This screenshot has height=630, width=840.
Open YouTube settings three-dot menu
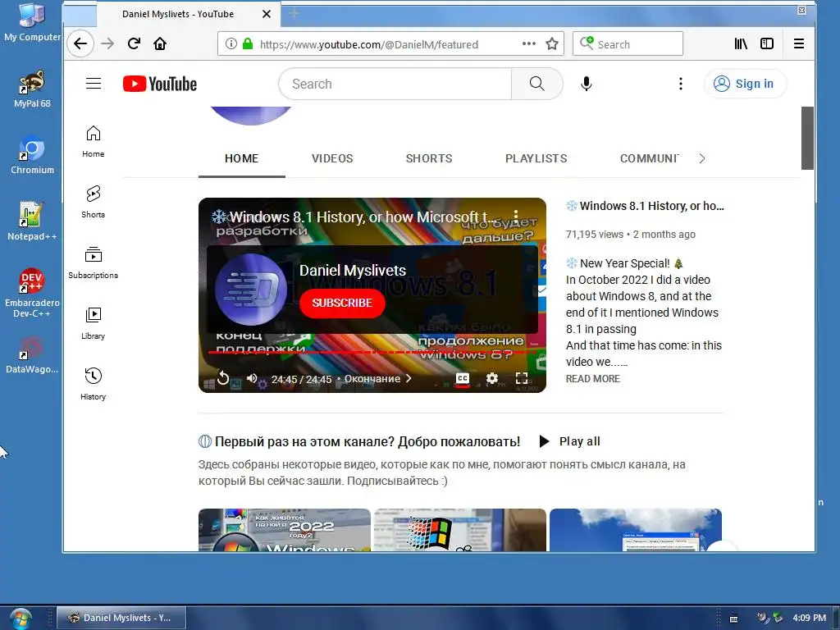pos(680,84)
